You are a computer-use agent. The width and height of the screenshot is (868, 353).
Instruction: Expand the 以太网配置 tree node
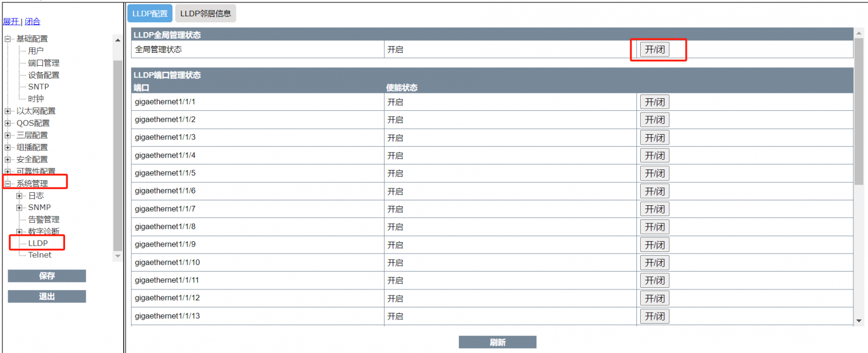[x=8, y=111]
